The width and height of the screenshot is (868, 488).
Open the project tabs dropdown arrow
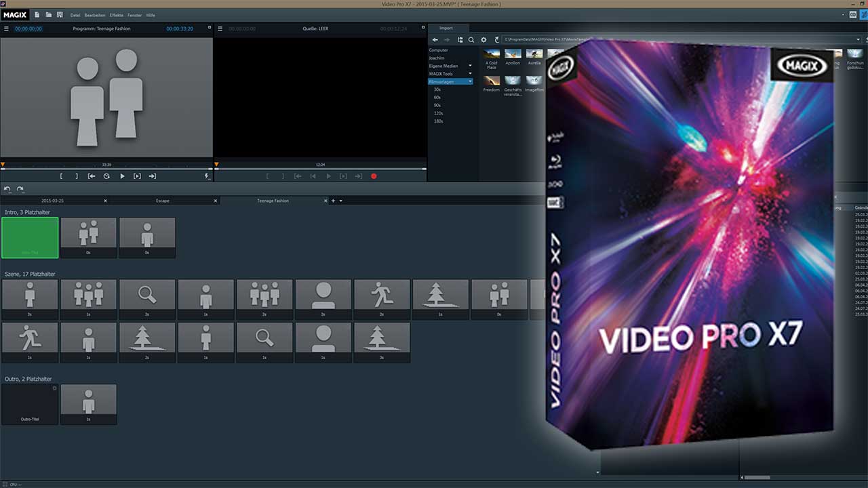tap(341, 201)
